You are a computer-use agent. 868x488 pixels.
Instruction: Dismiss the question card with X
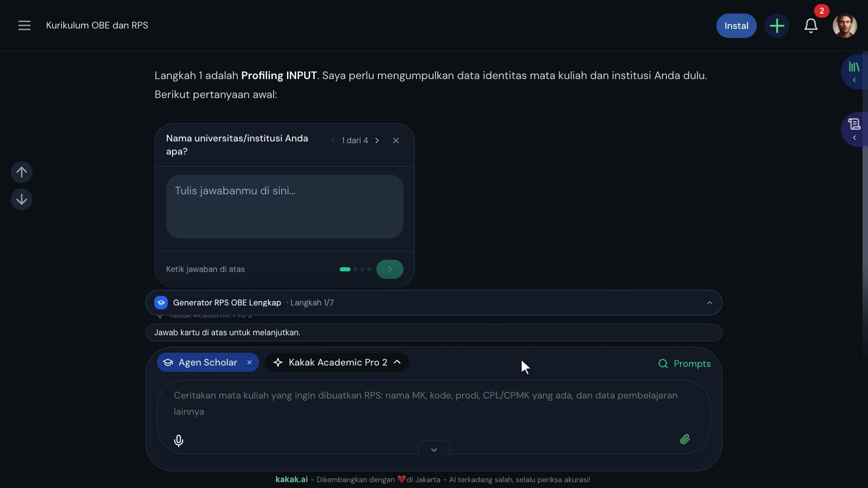396,141
